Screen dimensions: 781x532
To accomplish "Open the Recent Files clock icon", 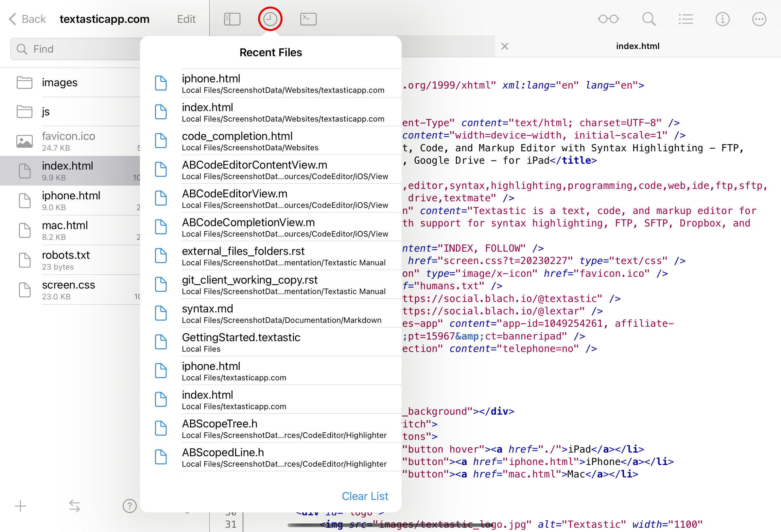I will (x=270, y=19).
